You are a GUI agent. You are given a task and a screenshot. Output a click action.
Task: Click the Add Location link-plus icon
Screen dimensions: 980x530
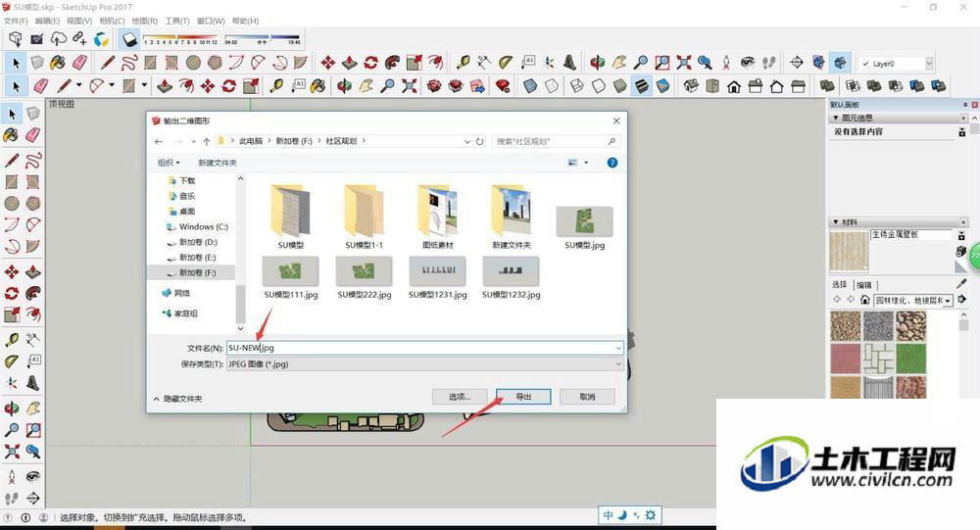tap(79, 39)
